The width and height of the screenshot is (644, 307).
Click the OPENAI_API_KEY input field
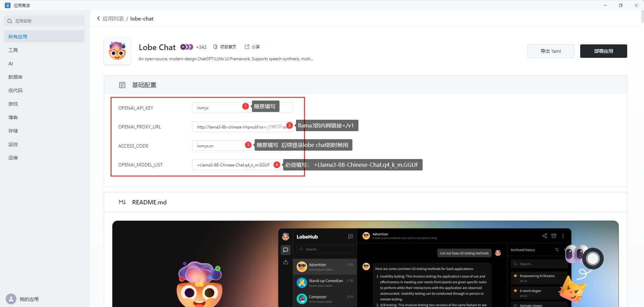point(242,108)
